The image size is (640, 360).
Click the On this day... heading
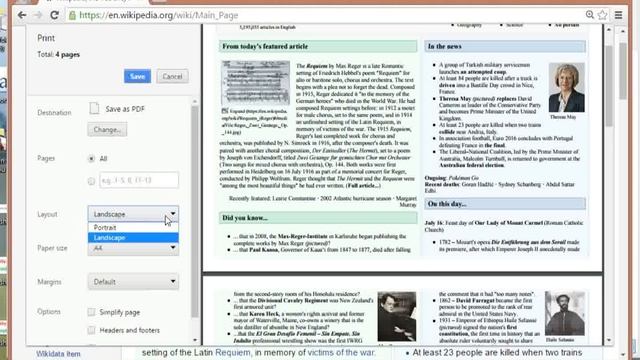coord(447,204)
